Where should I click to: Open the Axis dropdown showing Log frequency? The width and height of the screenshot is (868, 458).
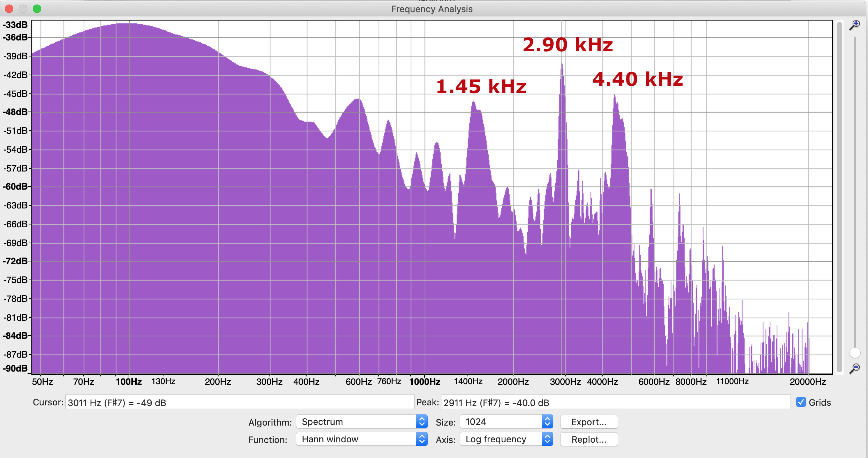507,439
